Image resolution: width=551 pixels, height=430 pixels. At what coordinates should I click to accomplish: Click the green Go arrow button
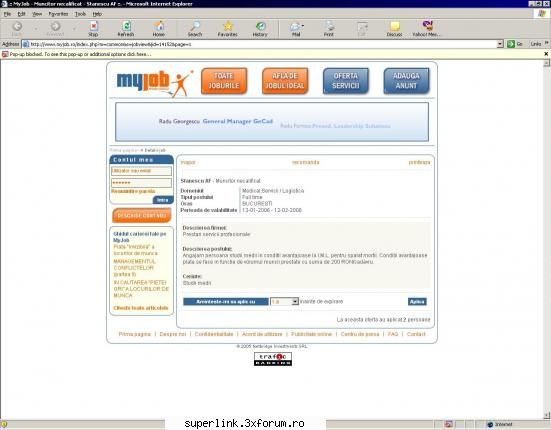(511, 44)
